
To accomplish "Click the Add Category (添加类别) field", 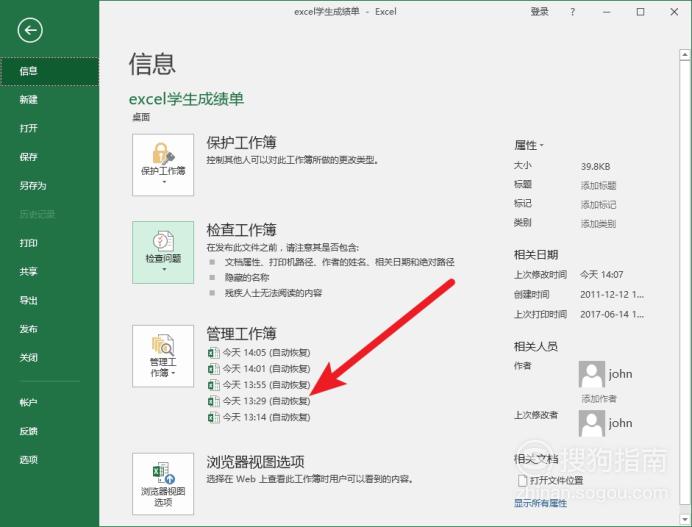I will pos(598,224).
